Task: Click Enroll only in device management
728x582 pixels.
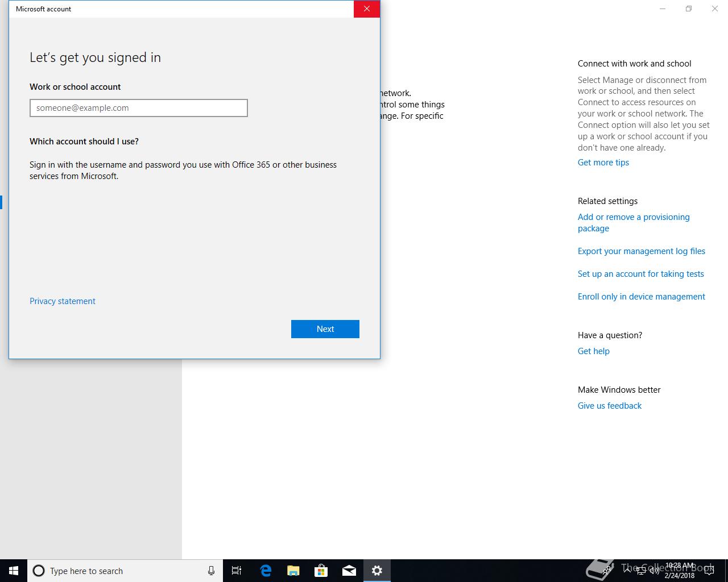Action: pos(642,297)
